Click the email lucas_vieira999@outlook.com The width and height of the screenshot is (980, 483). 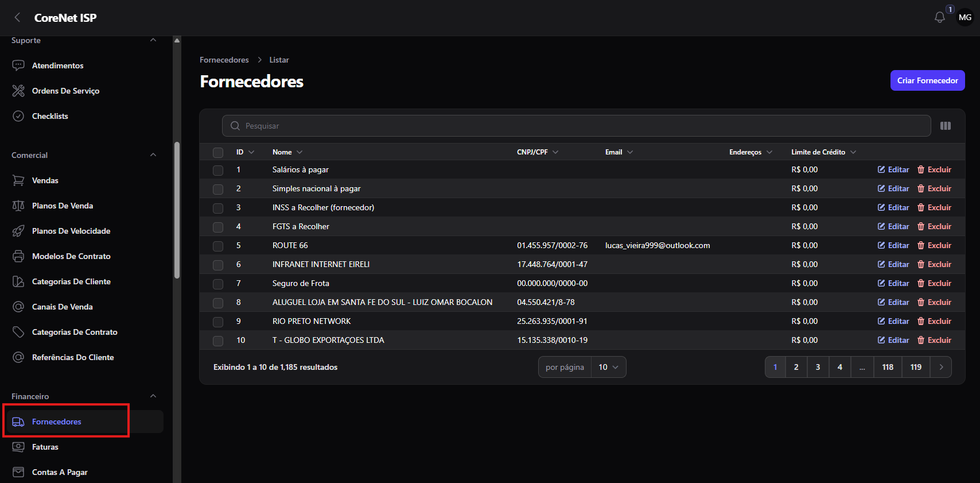(x=658, y=245)
